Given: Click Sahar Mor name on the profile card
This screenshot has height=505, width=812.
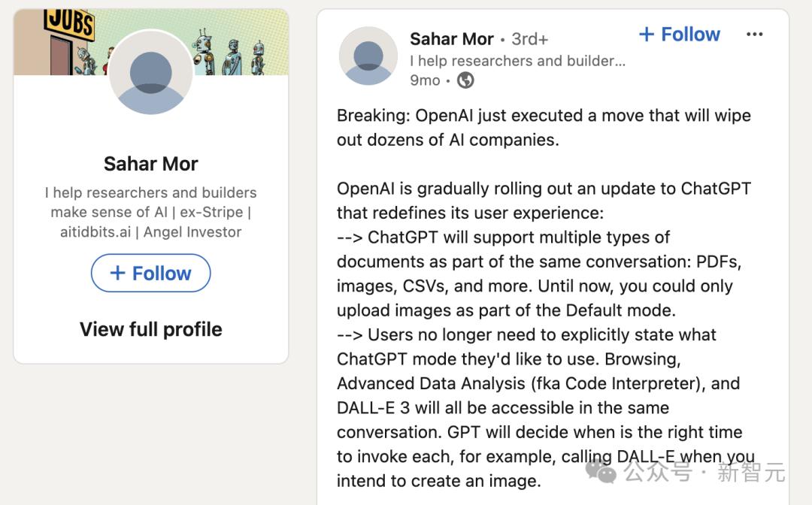Looking at the screenshot, I should pos(151,164).
